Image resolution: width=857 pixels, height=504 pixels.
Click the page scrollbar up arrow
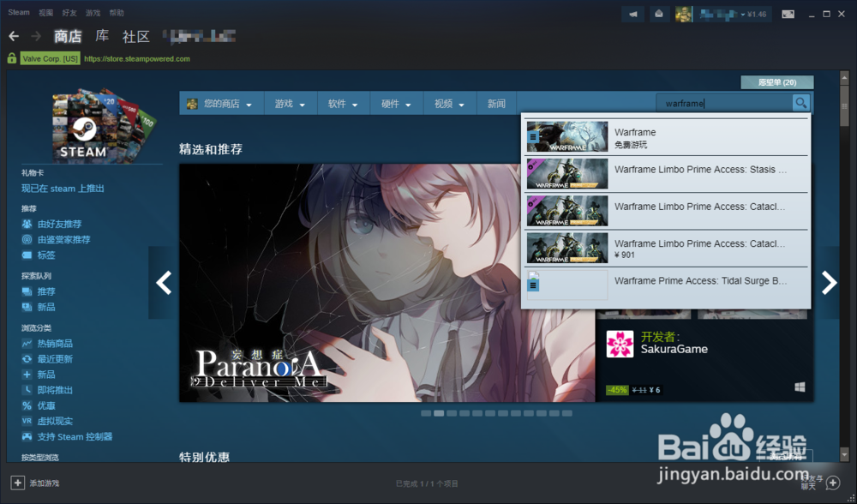pyautogui.click(x=844, y=78)
